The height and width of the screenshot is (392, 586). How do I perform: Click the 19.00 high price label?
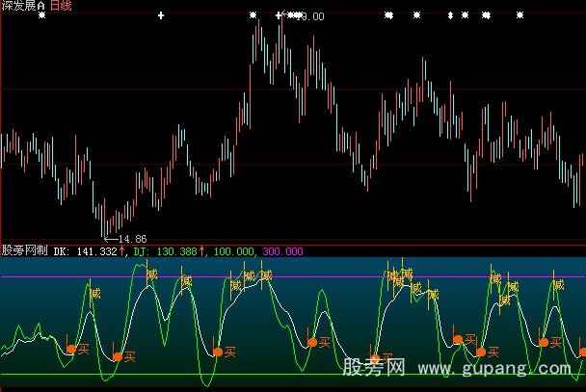(x=311, y=17)
